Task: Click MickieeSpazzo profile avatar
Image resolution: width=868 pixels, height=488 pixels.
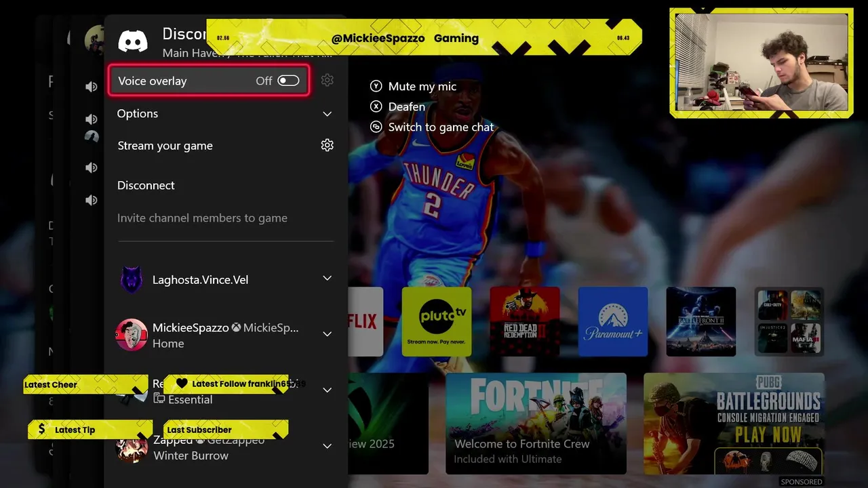Action: [x=132, y=335]
